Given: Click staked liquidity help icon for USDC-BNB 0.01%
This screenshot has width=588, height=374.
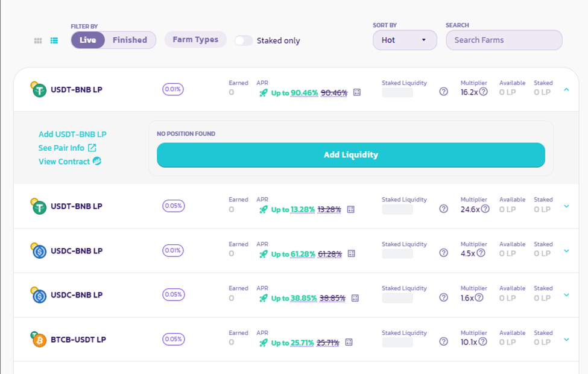Looking at the screenshot, I should coord(444,253).
